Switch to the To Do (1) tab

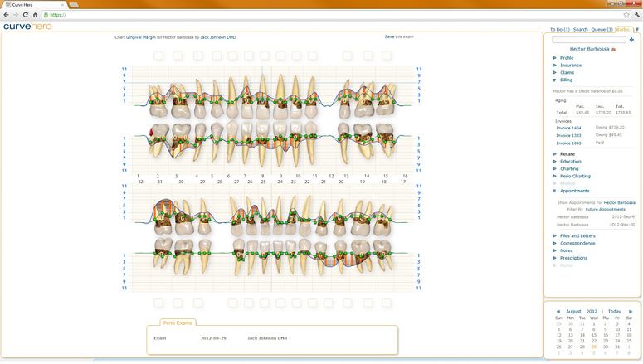(x=559, y=30)
